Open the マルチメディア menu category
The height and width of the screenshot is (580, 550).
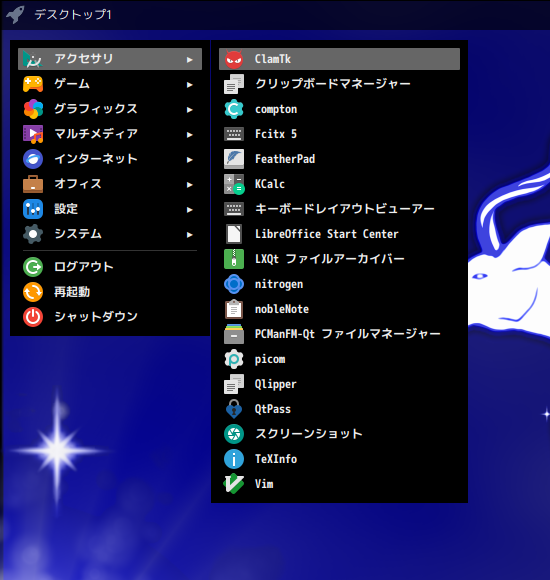[x=110, y=134]
